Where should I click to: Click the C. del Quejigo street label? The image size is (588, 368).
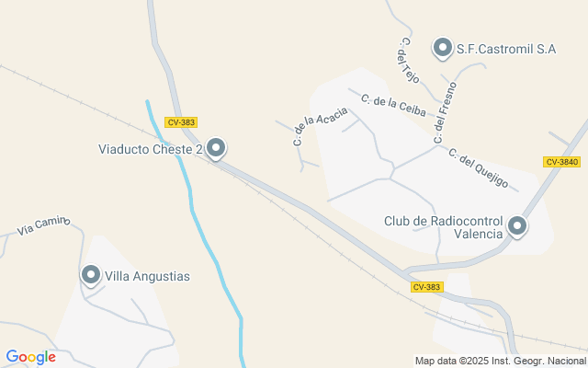pyautogui.click(x=479, y=168)
